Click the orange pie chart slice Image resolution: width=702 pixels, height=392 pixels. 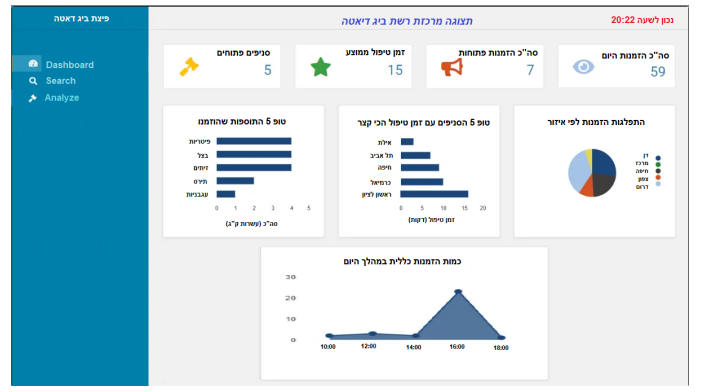click(587, 189)
